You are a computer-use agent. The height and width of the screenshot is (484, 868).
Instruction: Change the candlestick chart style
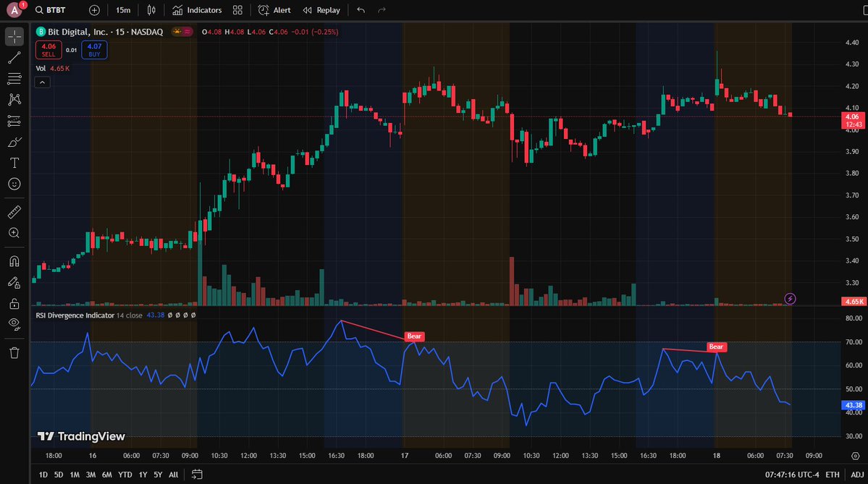click(151, 10)
